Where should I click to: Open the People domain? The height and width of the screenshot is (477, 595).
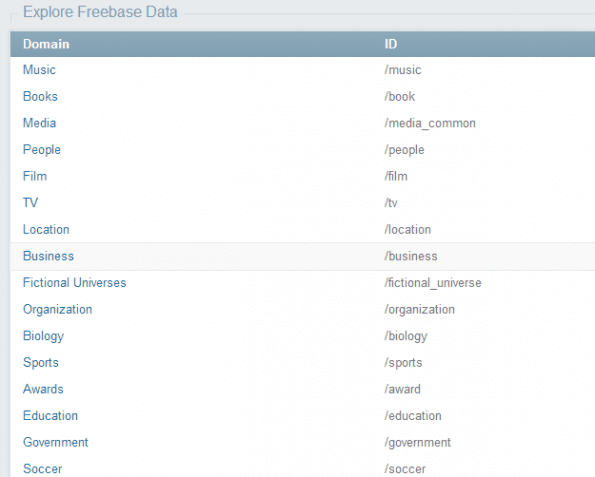(x=42, y=150)
